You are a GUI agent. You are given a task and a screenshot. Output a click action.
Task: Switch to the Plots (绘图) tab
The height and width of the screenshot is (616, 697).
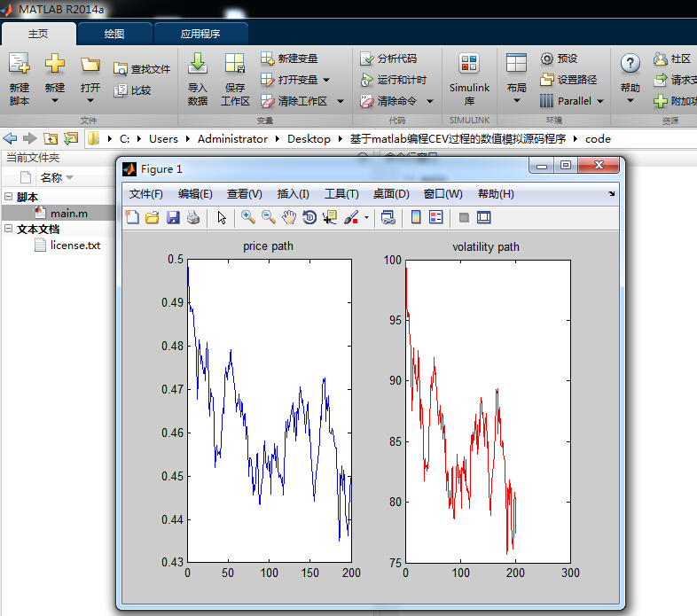click(114, 34)
